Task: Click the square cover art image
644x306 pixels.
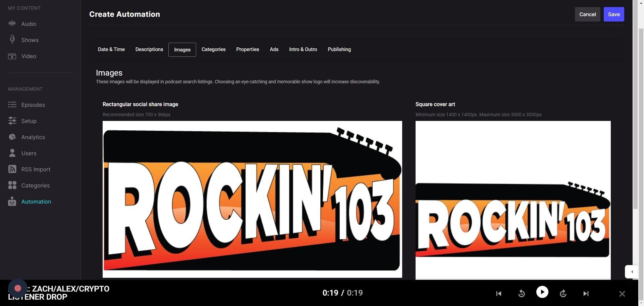Action: (x=513, y=200)
